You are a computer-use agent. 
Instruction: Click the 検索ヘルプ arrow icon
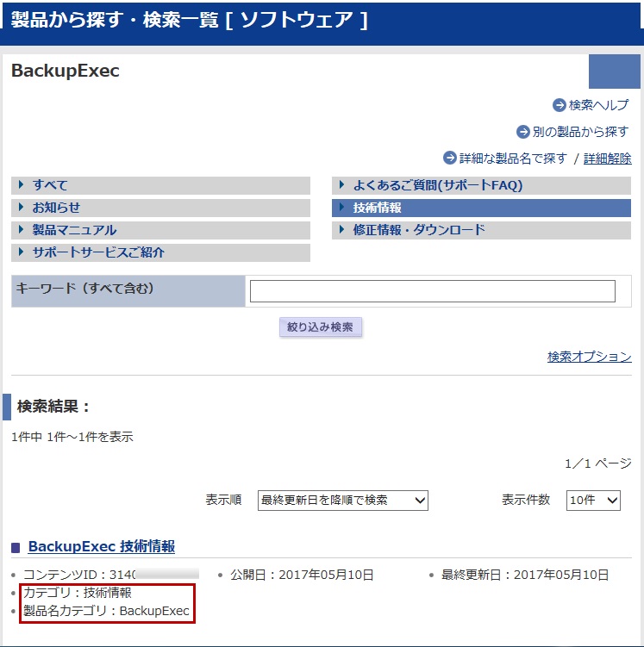click(559, 105)
